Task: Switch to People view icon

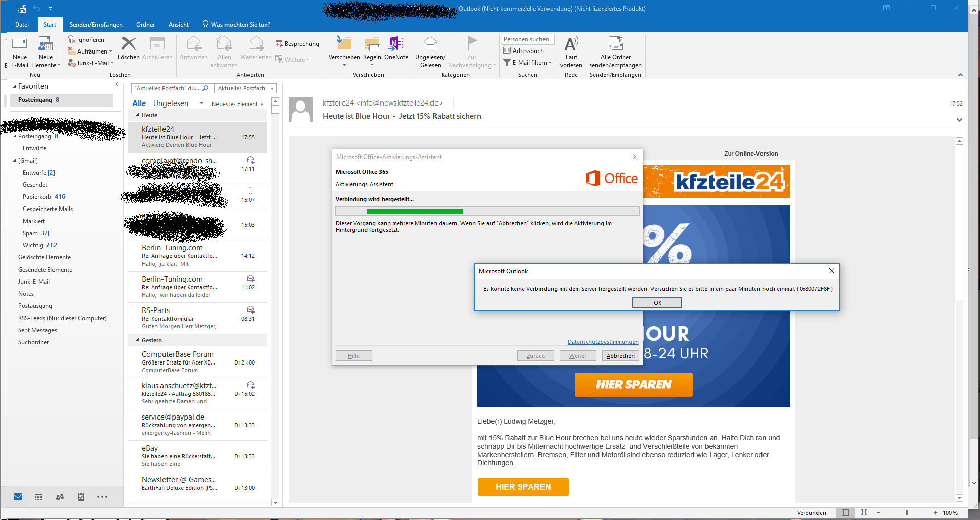Action: coord(60,497)
